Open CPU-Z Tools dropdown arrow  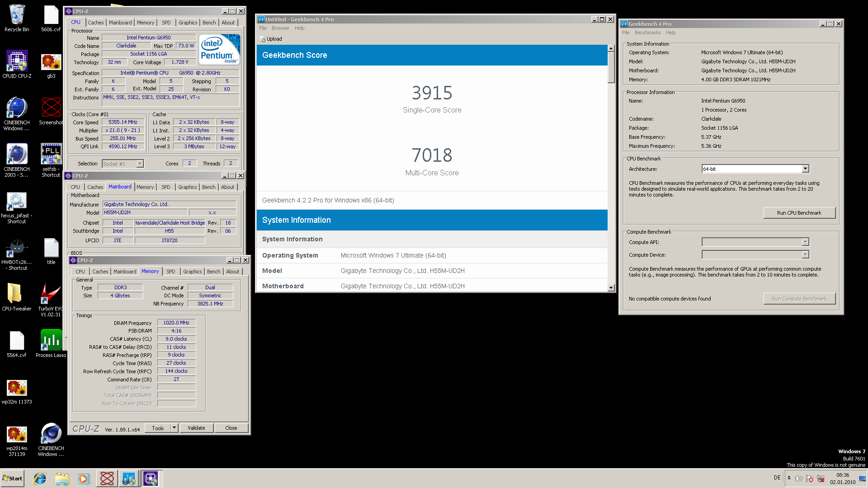pos(175,428)
